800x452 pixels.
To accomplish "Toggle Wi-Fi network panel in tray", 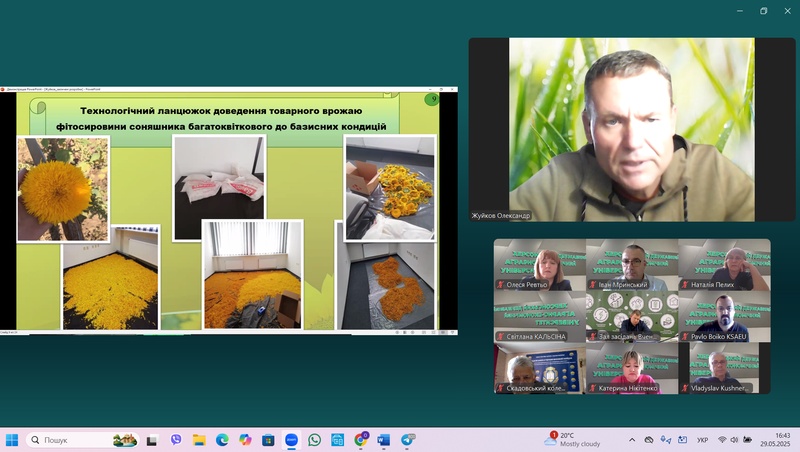I will (721, 440).
